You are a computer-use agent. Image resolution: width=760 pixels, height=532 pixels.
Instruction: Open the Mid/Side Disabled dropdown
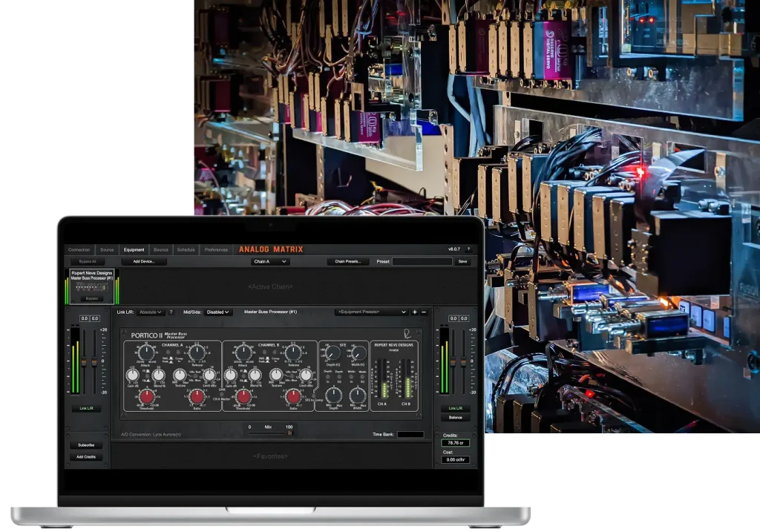tap(217, 312)
